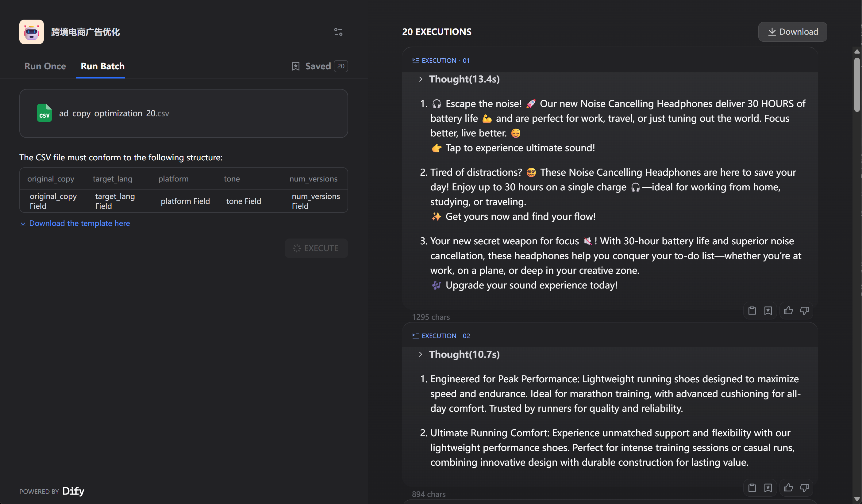Image resolution: width=862 pixels, height=504 pixels.
Task: Thumbs up the Execution 01 result
Action: pyautogui.click(x=788, y=311)
